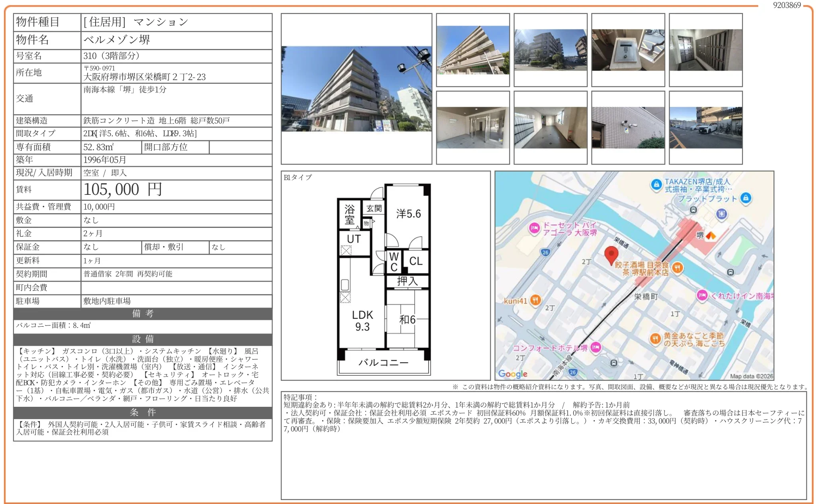819x504 pixels.
Task: Open the intercom panel photo thumbnail
Action: tap(628, 50)
